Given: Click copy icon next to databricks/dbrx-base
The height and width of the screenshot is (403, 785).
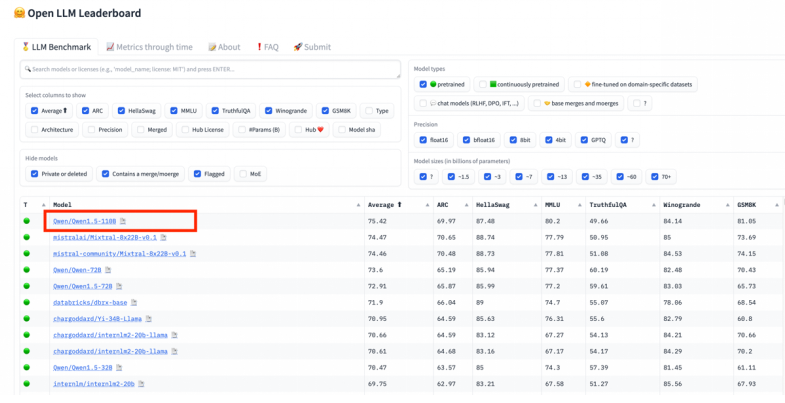Looking at the screenshot, I should pyautogui.click(x=134, y=302).
